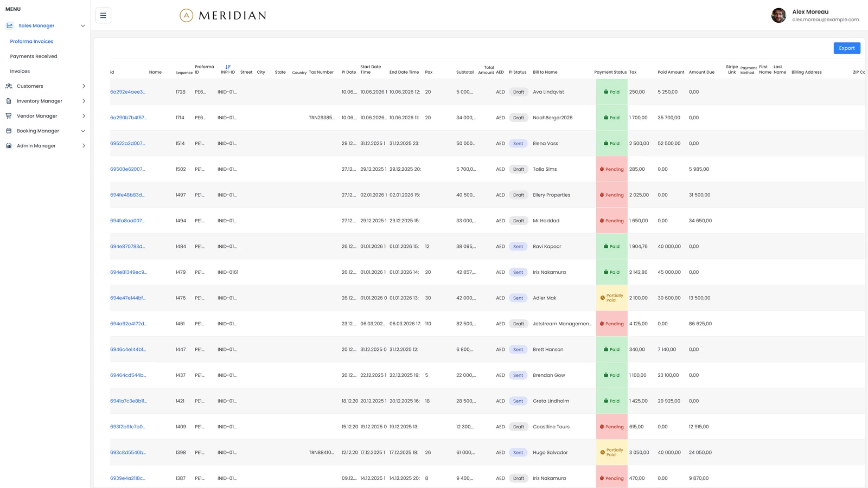Click the Sales Manager chart icon
Image resolution: width=868 pixels, height=488 pixels.
[9, 25]
